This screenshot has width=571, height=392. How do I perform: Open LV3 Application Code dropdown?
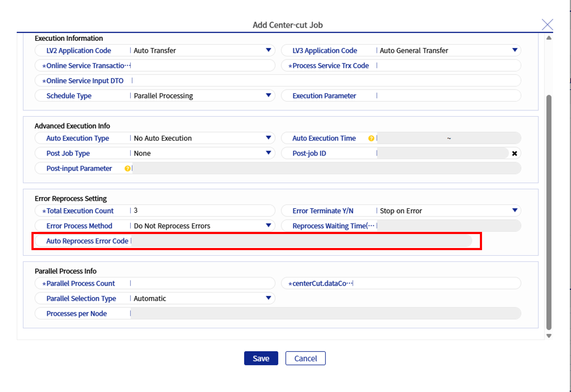(x=515, y=50)
